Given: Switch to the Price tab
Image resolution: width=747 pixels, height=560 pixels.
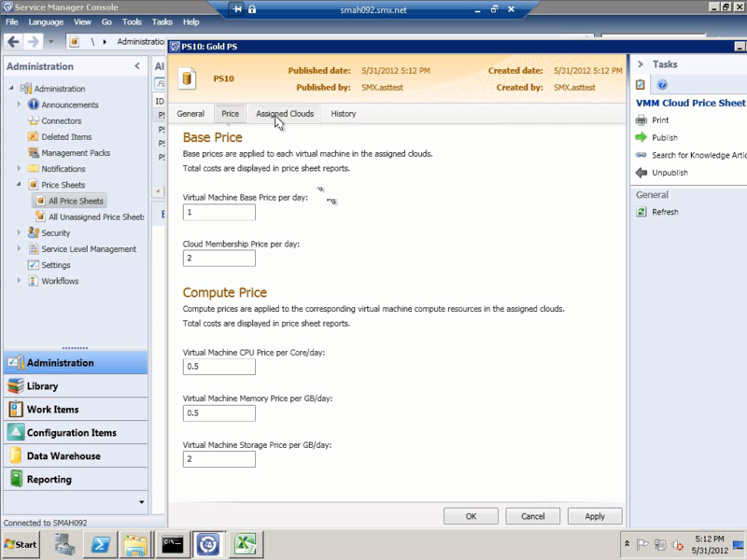Looking at the screenshot, I should (x=230, y=114).
